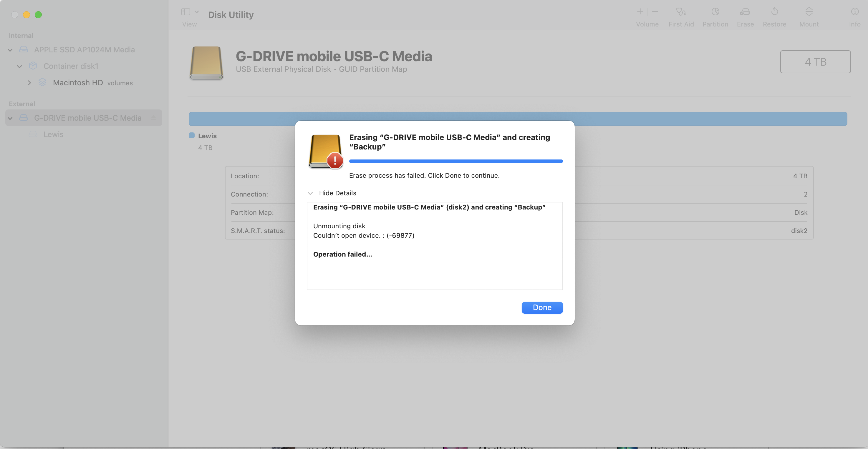This screenshot has width=868, height=449.
Task: Click the erase progress bar
Action: pyautogui.click(x=455, y=161)
